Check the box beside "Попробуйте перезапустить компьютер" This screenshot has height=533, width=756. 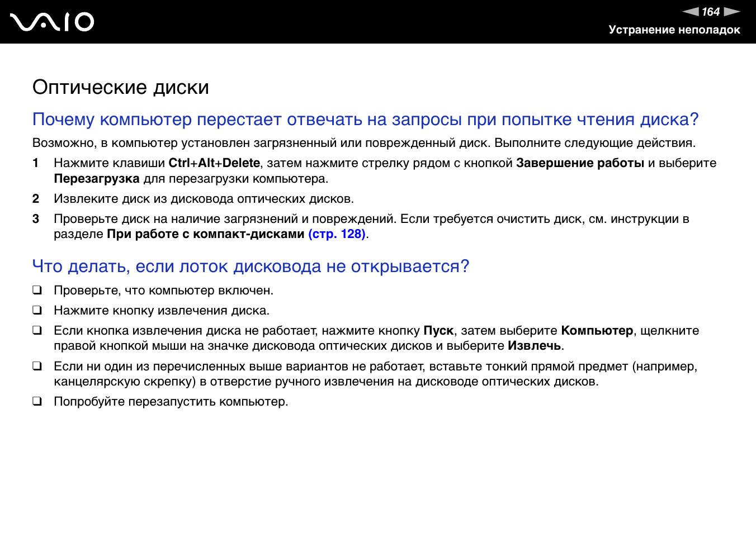tap(37, 401)
